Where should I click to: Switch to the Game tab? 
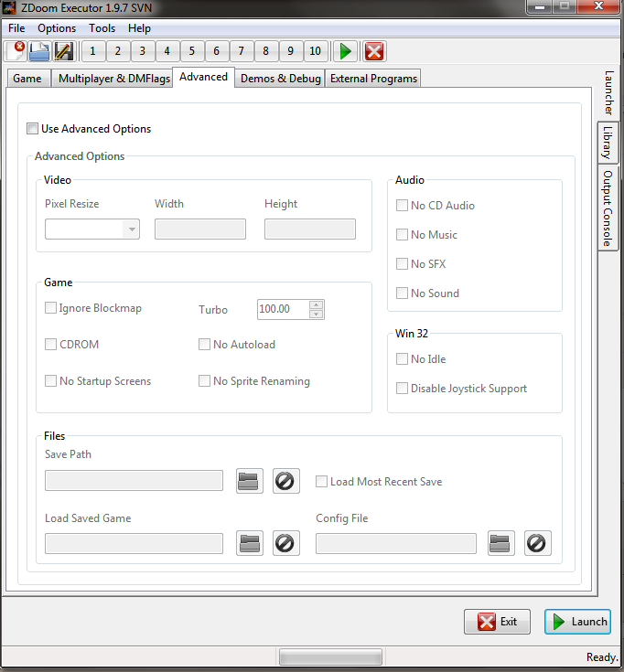(x=27, y=79)
